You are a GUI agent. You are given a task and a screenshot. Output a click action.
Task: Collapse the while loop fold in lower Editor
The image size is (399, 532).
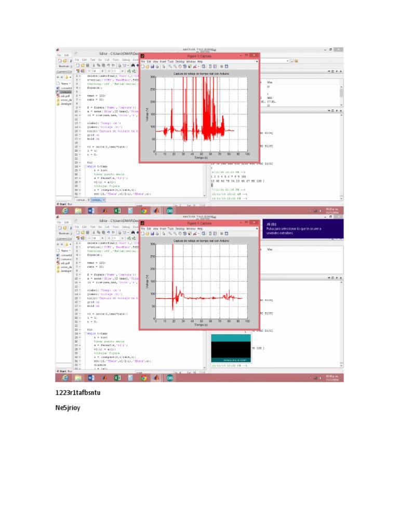[85, 334]
